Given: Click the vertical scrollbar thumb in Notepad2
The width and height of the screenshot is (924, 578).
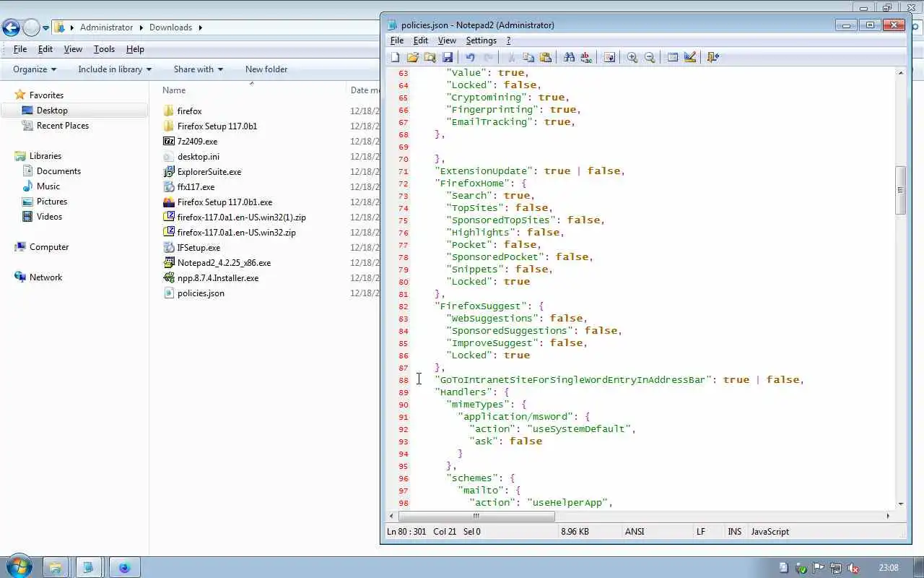Looking at the screenshot, I should (x=900, y=190).
